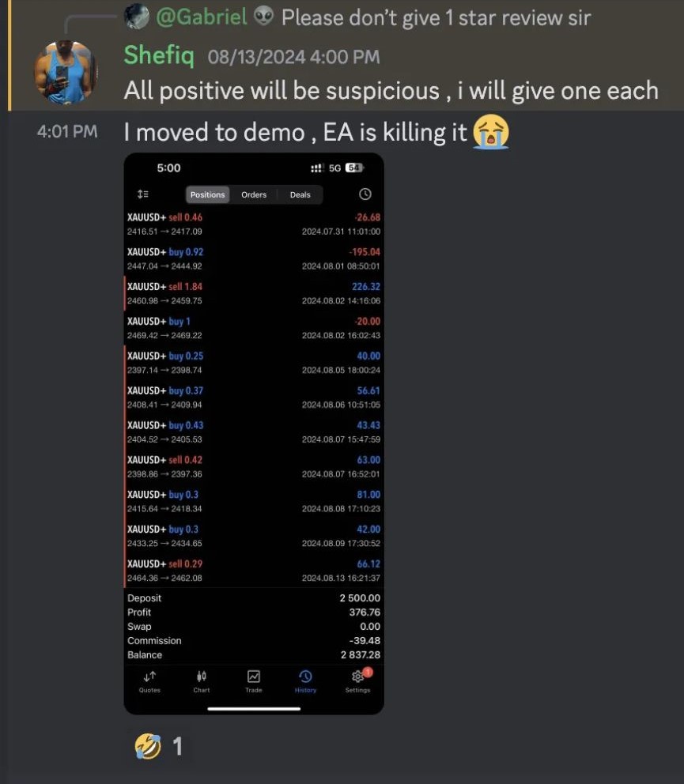The width and height of the screenshot is (684, 784).
Task: Select the XAUUSD+ sell 1.84 position row
Action: tap(254, 293)
